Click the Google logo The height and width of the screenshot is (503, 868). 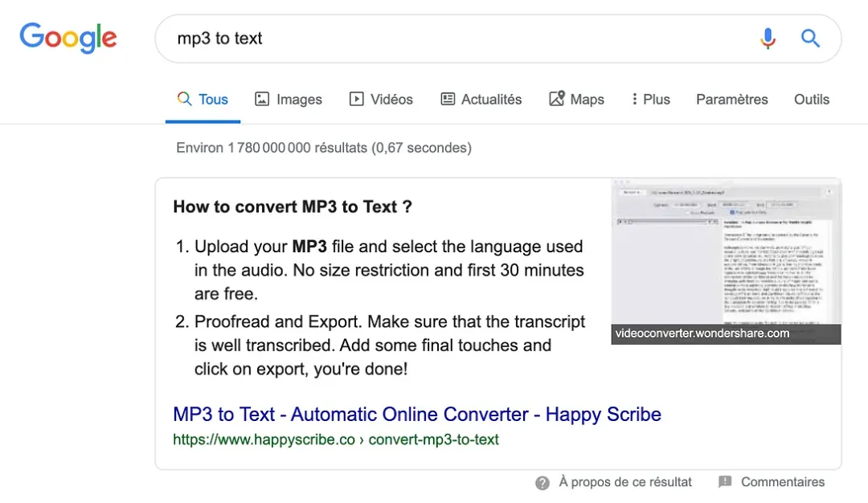point(68,38)
